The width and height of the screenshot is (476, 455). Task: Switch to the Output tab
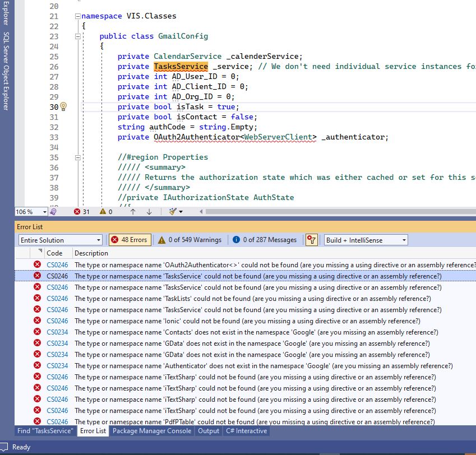tap(208, 431)
